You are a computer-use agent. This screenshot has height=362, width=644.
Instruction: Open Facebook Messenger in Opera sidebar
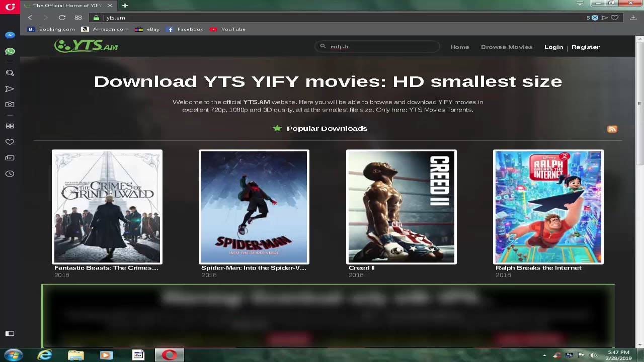(10, 35)
